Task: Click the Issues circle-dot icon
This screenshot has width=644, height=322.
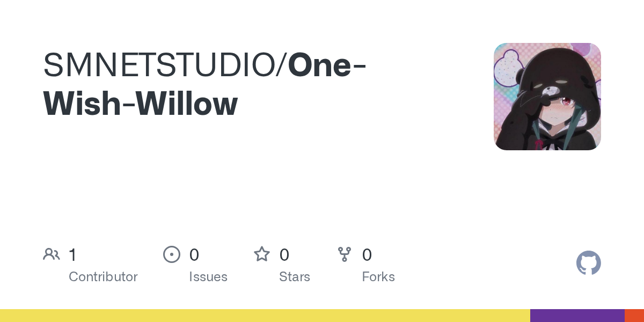Action: coord(172,254)
